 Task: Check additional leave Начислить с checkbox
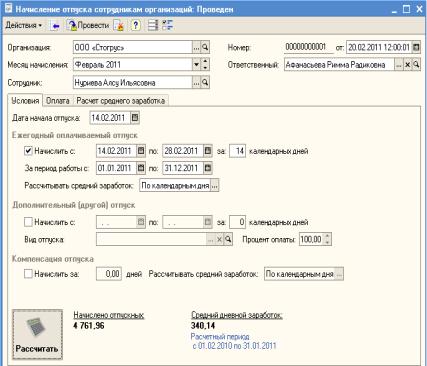[28, 222]
